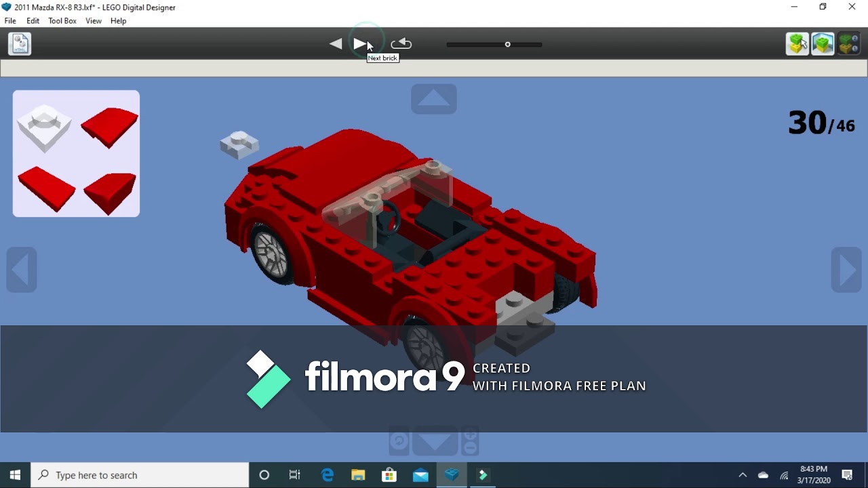Switch to Building Guide mode
This screenshot has width=868, height=488.
pos(848,44)
